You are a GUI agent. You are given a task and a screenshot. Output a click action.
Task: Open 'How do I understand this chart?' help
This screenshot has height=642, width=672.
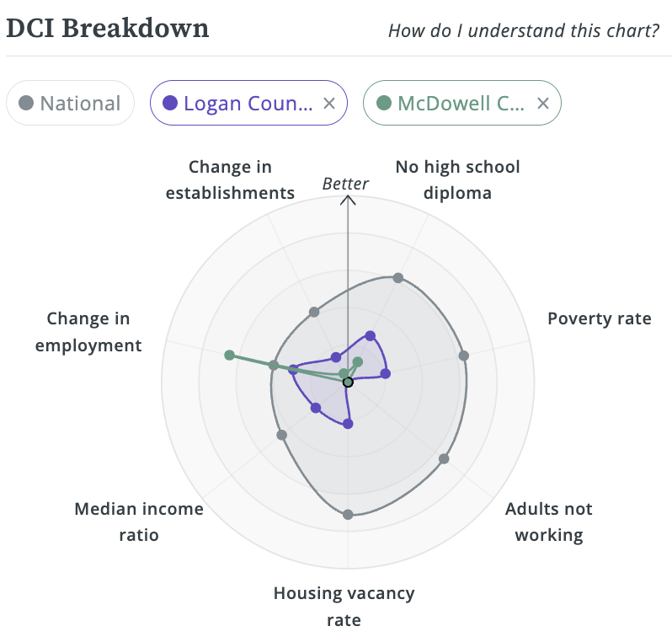[x=523, y=31]
